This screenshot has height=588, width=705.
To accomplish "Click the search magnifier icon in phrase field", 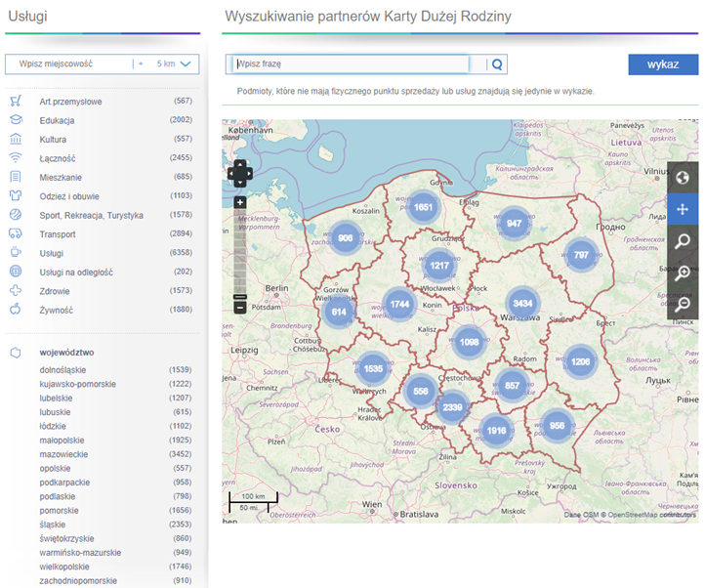I will point(497,64).
